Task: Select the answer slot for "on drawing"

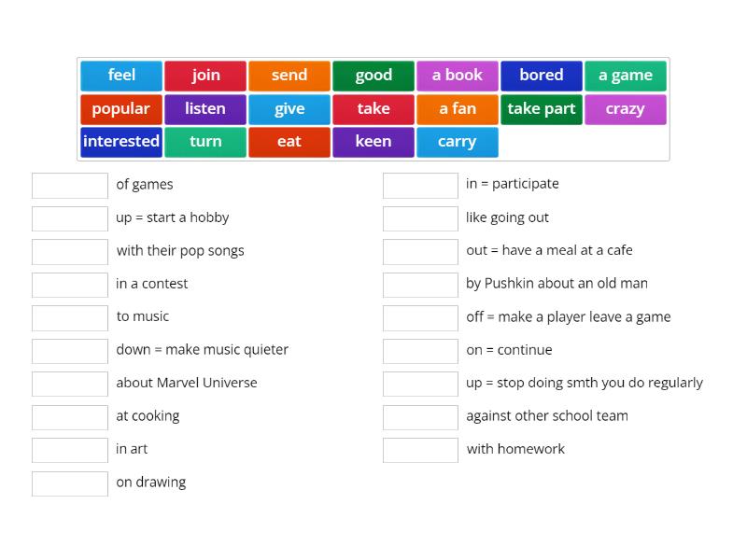Action: (70, 483)
